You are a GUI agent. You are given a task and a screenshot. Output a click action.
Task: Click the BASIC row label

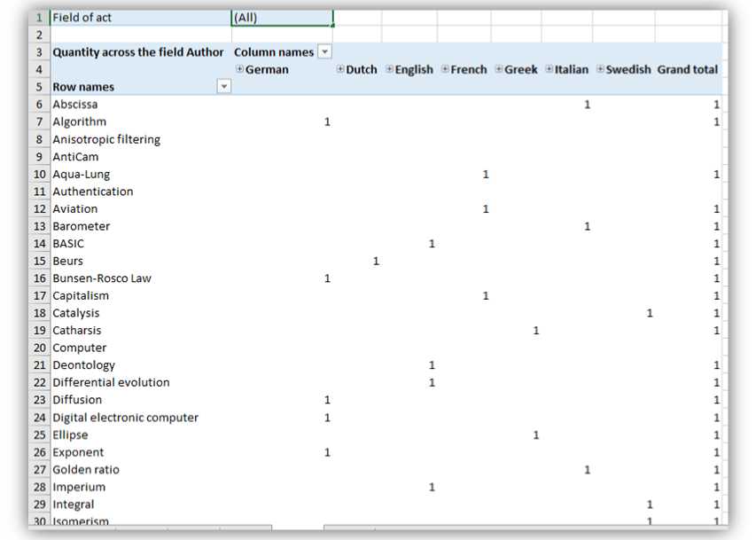(x=68, y=244)
